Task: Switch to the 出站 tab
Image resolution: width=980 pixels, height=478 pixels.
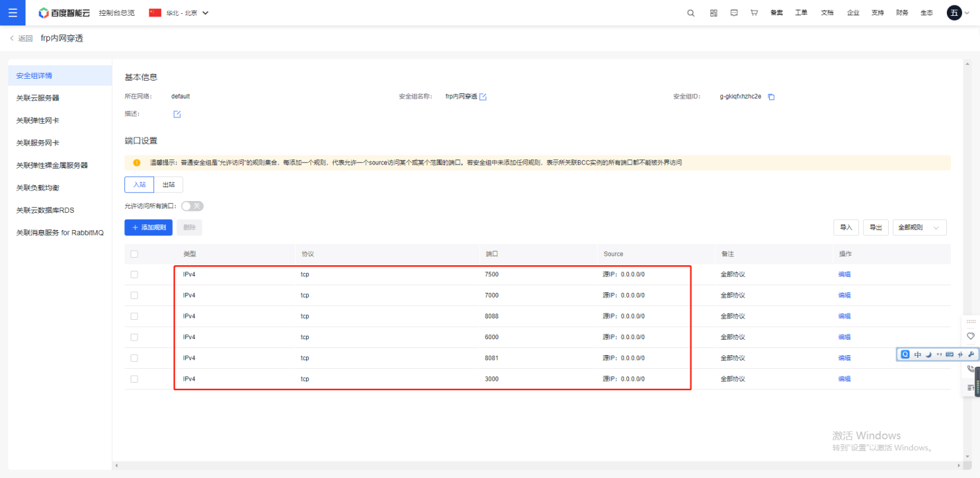Action: pyautogui.click(x=168, y=184)
